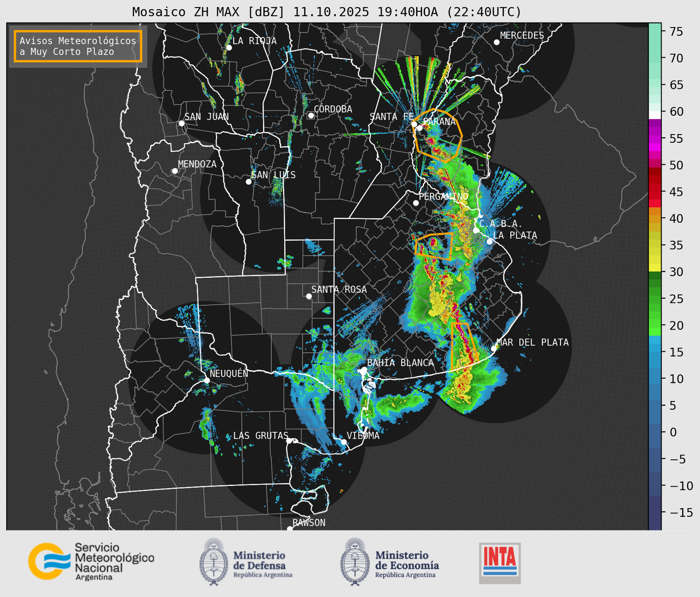This screenshot has width=700, height=597.
Task: Select the Santa Fe city marker
Action: pos(414,124)
